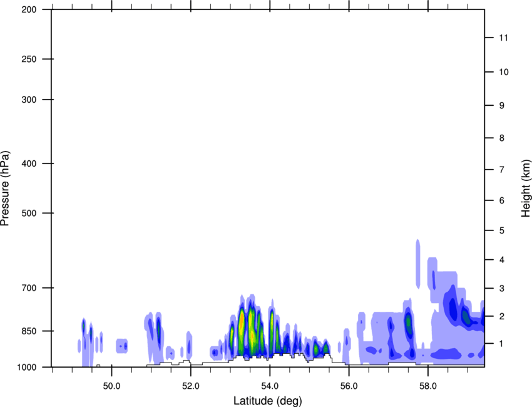Click the 50.0 latitude tick label
This screenshot has width=532, height=407.
[111, 386]
